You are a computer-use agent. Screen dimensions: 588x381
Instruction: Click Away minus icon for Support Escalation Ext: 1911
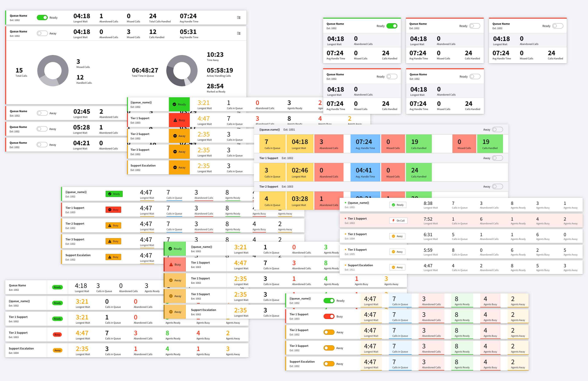pyautogui.click(x=393, y=267)
